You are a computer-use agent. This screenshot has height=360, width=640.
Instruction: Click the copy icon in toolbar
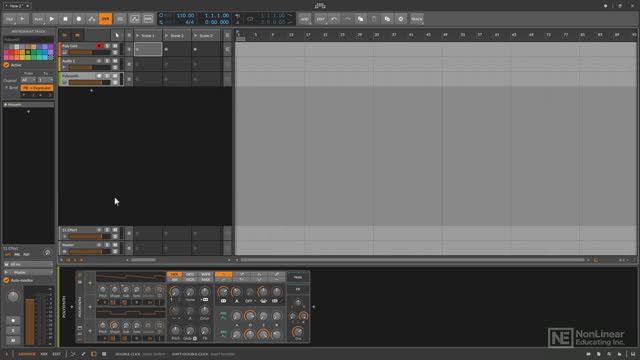(x=360, y=19)
